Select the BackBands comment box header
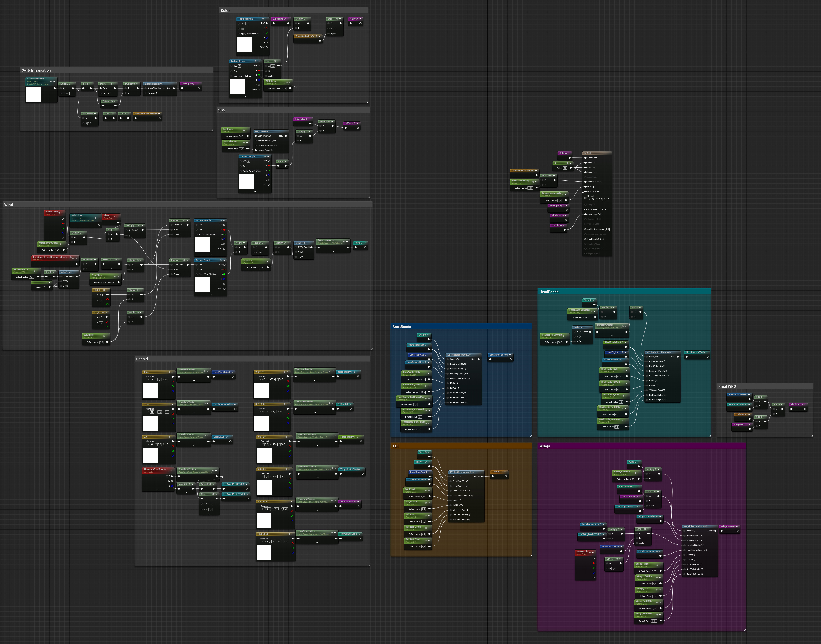Viewport: 821px width, 644px height. pyautogui.click(x=461, y=327)
